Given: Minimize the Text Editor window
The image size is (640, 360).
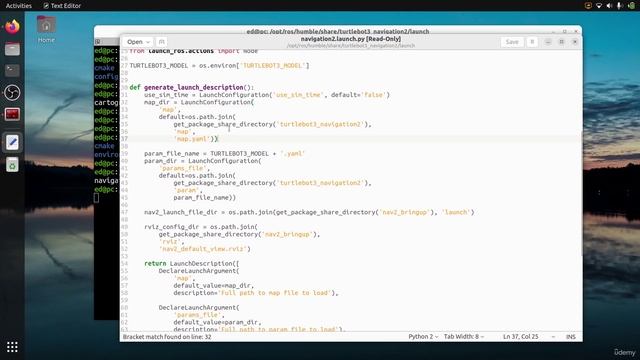Looking at the screenshot, I should pos(548,42).
